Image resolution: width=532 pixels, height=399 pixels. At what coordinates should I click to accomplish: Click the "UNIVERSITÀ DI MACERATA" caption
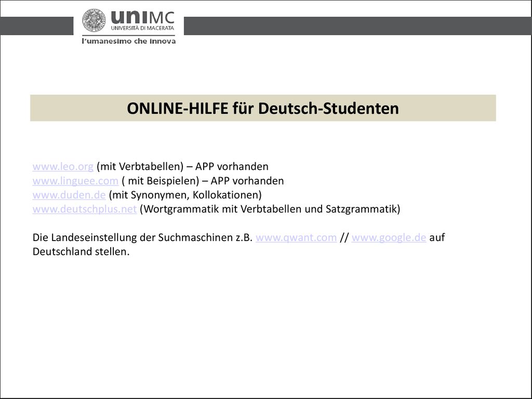click(142, 28)
